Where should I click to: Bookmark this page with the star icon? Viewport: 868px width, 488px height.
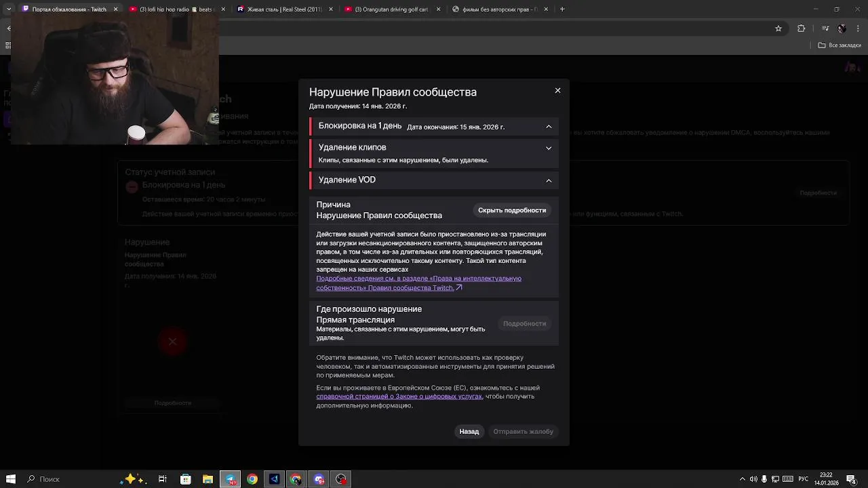778,28
